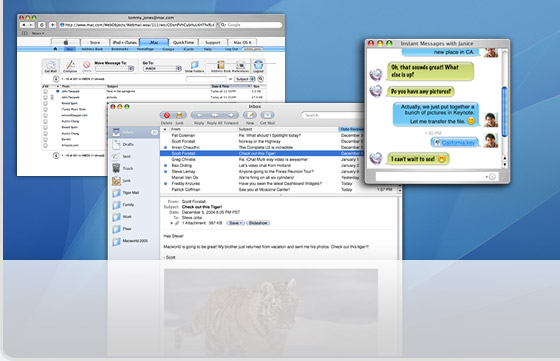Click Logout icon in webmail toolbar
560x361 pixels.
(258, 66)
